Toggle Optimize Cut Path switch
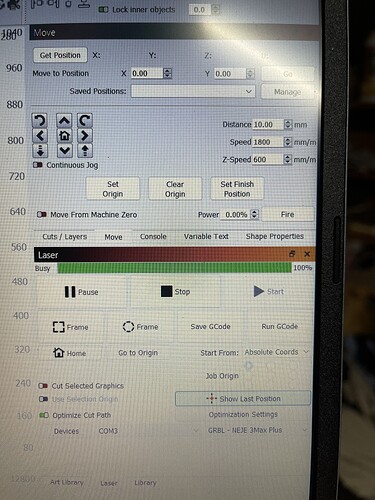This screenshot has width=375, height=500. click(44, 415)
